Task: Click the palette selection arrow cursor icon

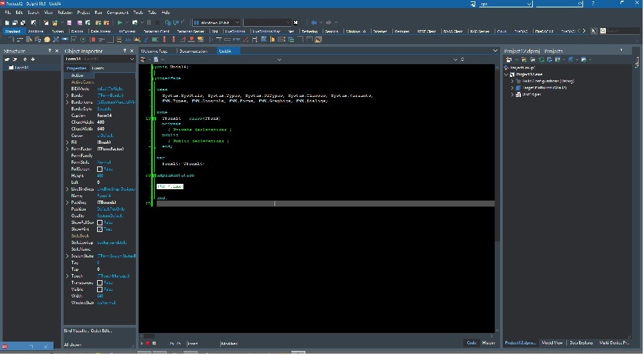Action: 594,31
